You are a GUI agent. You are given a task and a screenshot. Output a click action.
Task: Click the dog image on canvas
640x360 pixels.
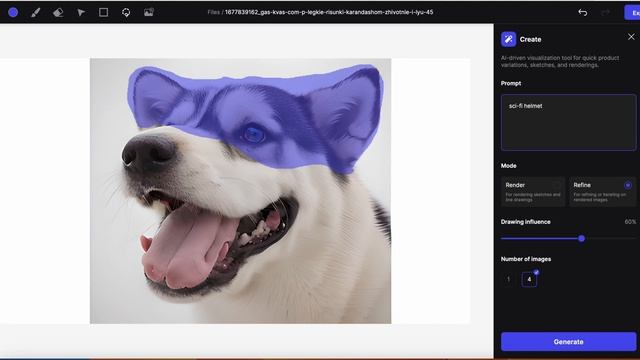click(x=240, y=191)
